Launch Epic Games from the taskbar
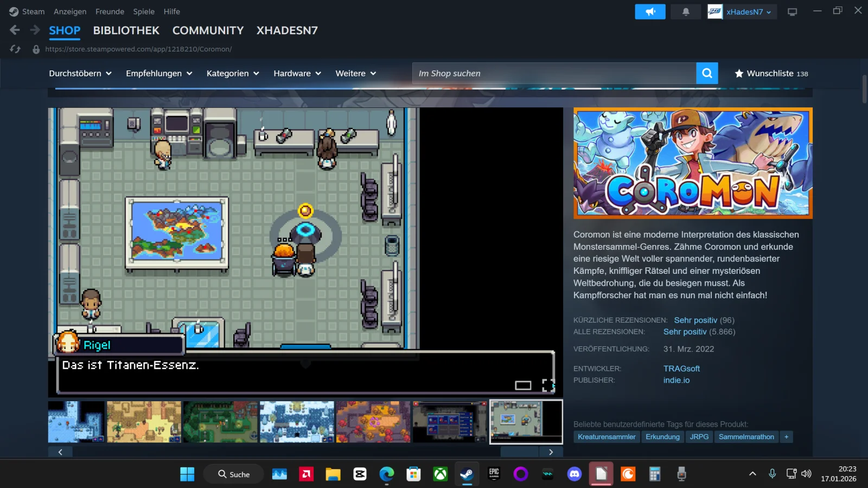Screen dimensions: 868x488 point(494,474)
